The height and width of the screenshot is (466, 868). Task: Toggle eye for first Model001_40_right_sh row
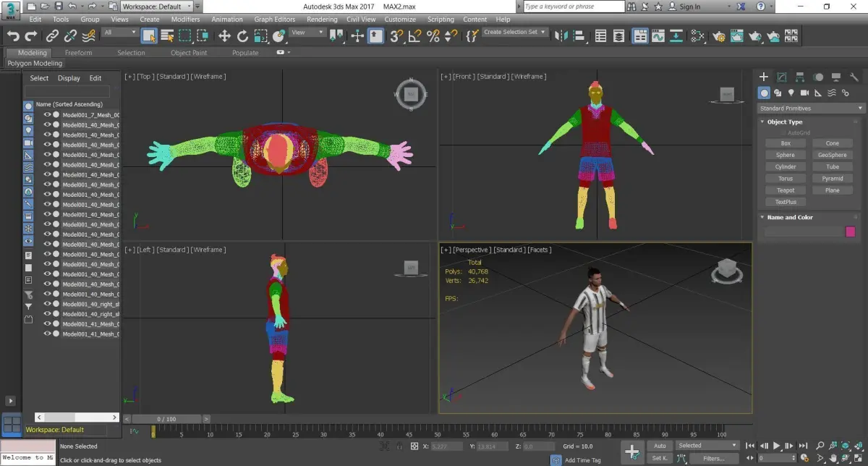48,304
